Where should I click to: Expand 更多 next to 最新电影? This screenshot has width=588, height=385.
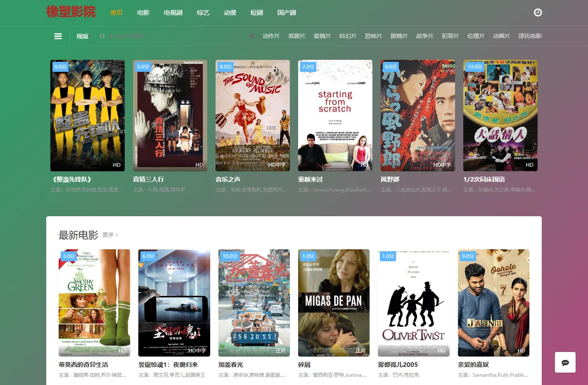(x=110, y=235)
